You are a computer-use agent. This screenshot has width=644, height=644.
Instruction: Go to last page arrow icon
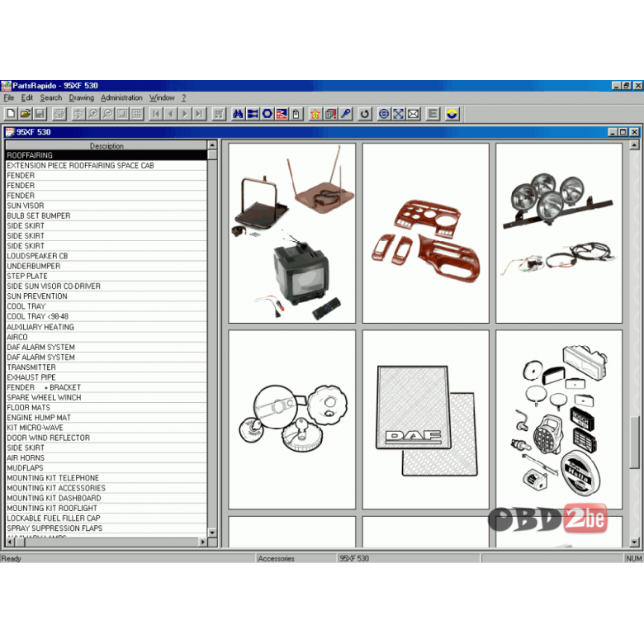coord(199,114)
